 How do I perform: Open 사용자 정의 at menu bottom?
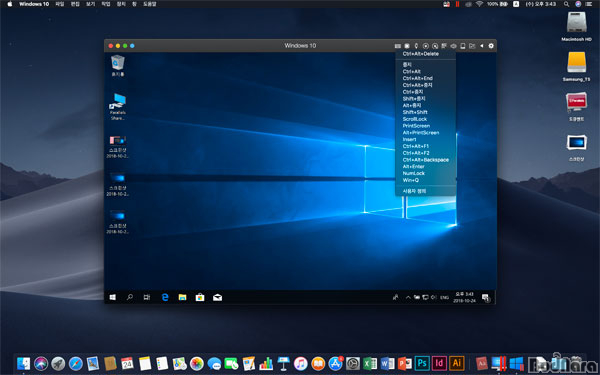tap(414, 191)
